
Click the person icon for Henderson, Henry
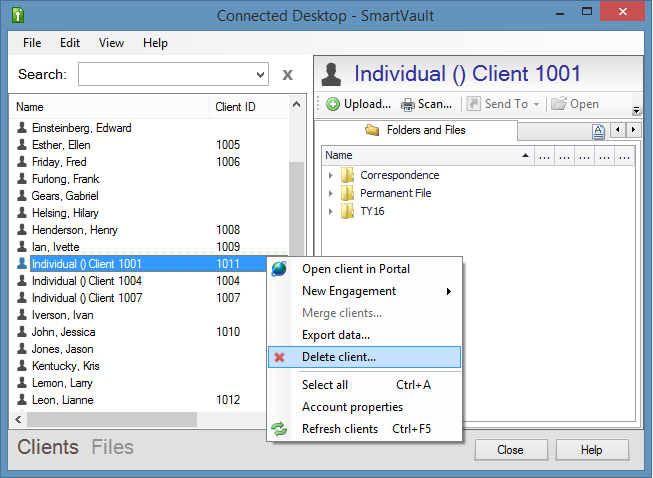(x=22, y=230)
